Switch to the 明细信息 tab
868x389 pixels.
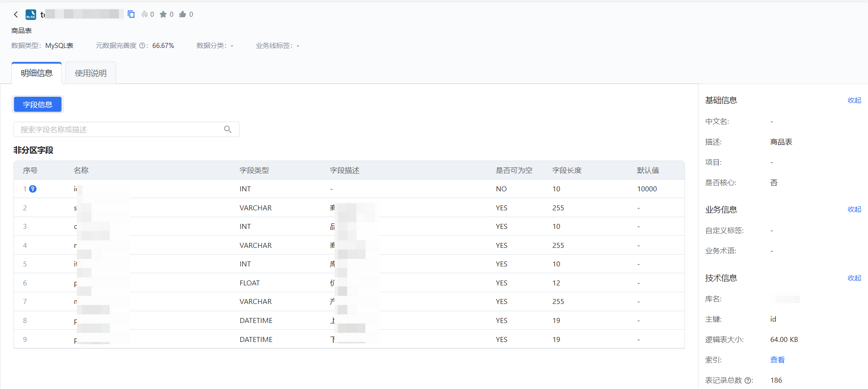(x=37, y=73)
